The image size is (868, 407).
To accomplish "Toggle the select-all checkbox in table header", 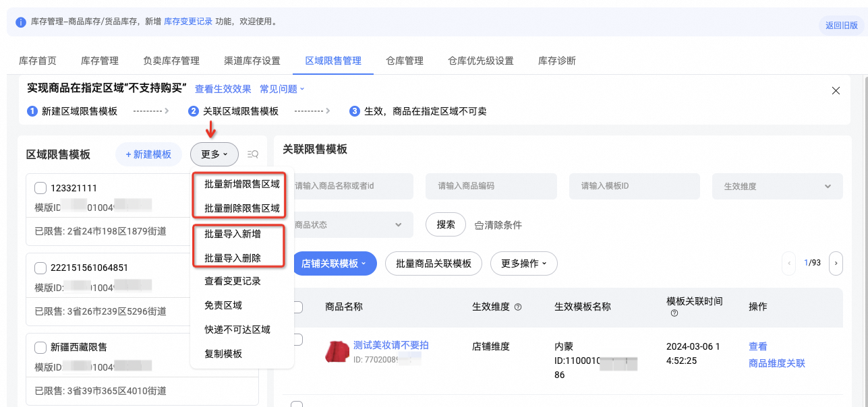I will tap(297, 307).
